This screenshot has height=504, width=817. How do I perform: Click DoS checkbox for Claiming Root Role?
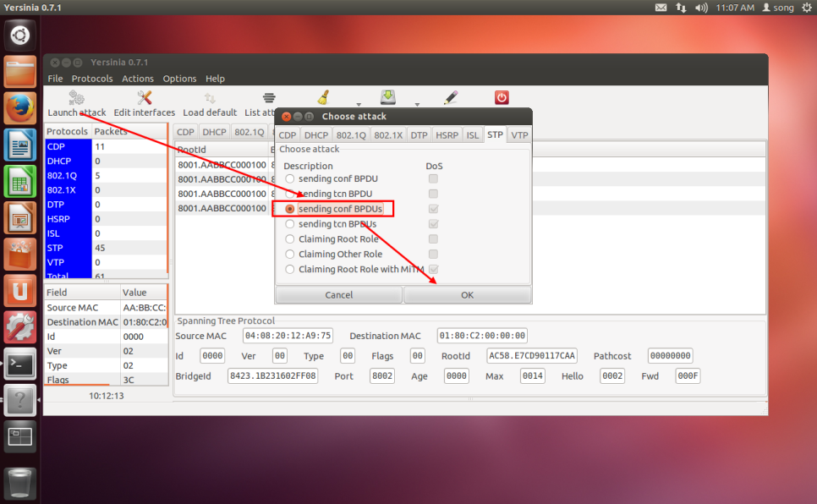click(x=433, y=239)
